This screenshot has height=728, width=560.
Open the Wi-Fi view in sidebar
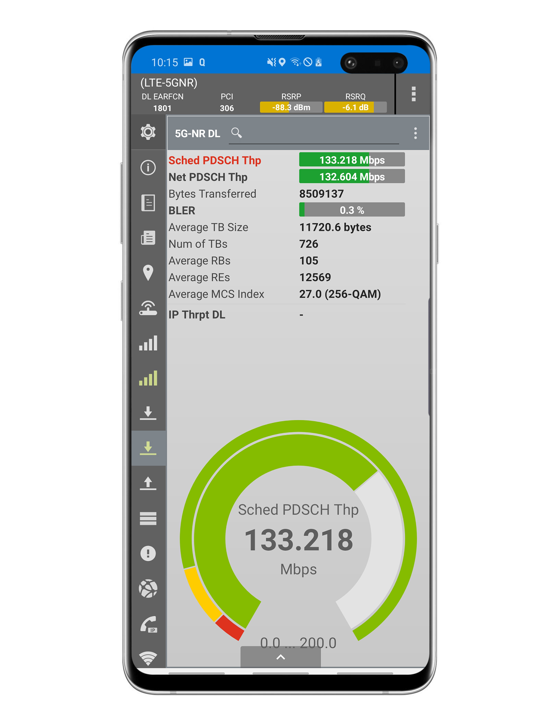pyautogui.click(x=148, y=658)
